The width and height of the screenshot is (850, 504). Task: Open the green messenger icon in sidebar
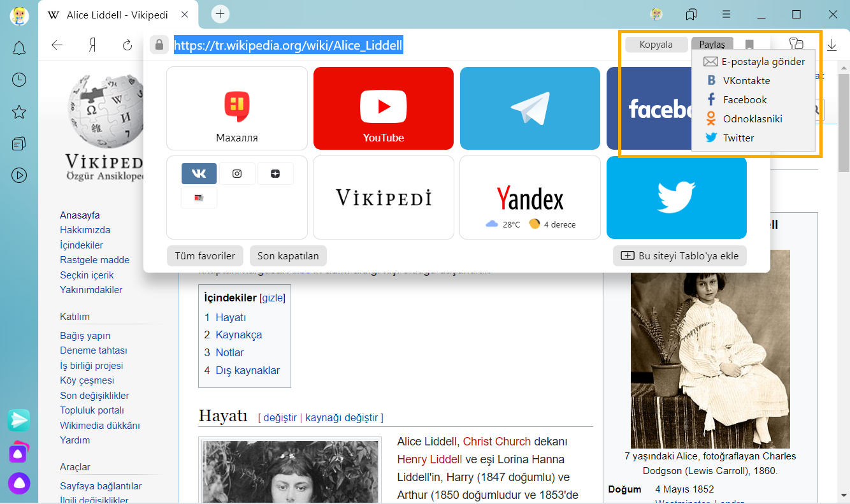click(19, 420)
